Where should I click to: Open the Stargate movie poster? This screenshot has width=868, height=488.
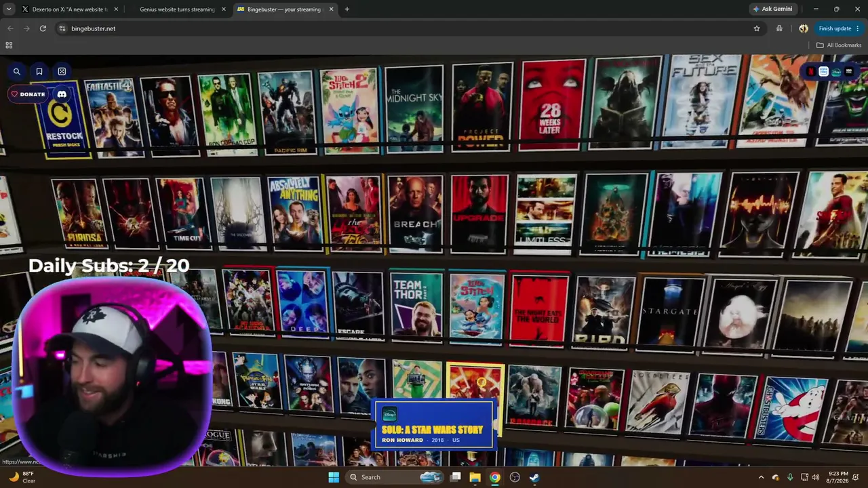tap(670, 315)
